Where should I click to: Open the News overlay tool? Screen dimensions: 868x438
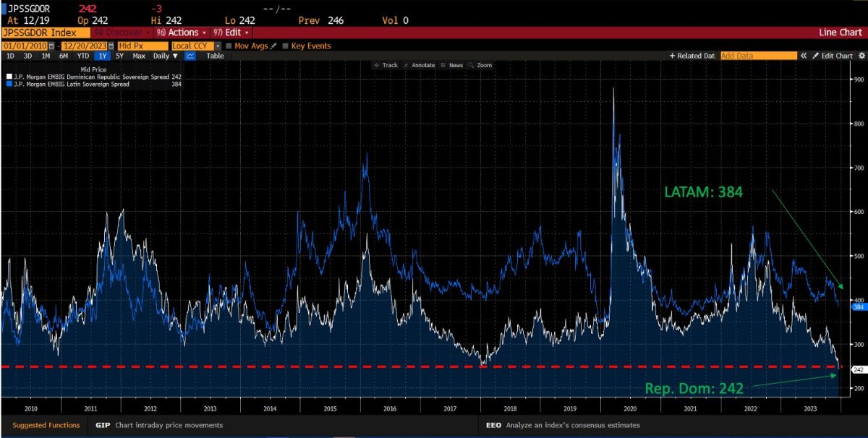451,65
